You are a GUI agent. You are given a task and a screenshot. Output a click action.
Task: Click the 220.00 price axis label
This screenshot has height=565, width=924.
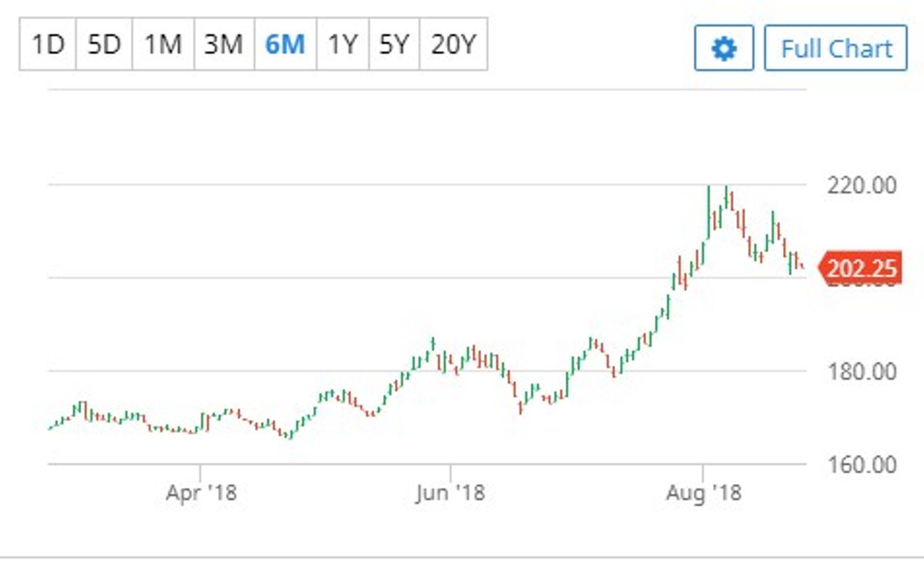pos(861,185)
